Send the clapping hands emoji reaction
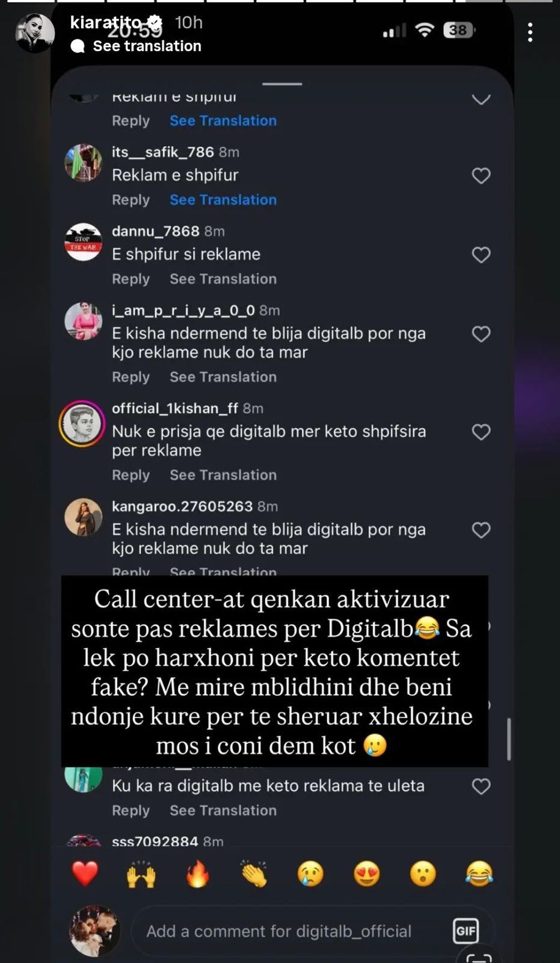 point(253,874)
